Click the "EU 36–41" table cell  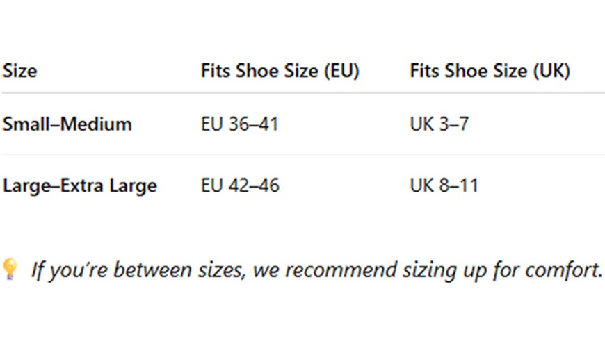click(x=239, y=124)
